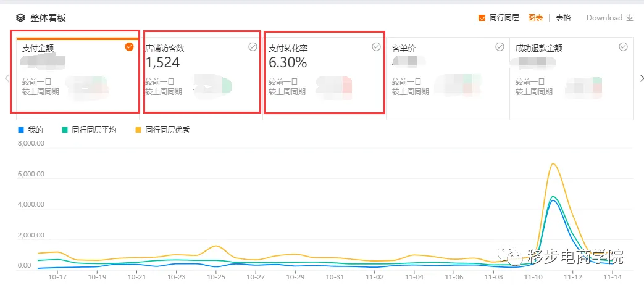This screenshot has height=285, width=644.
Task: Click the 我的 legend label
Action: click(x=36, y=130)
